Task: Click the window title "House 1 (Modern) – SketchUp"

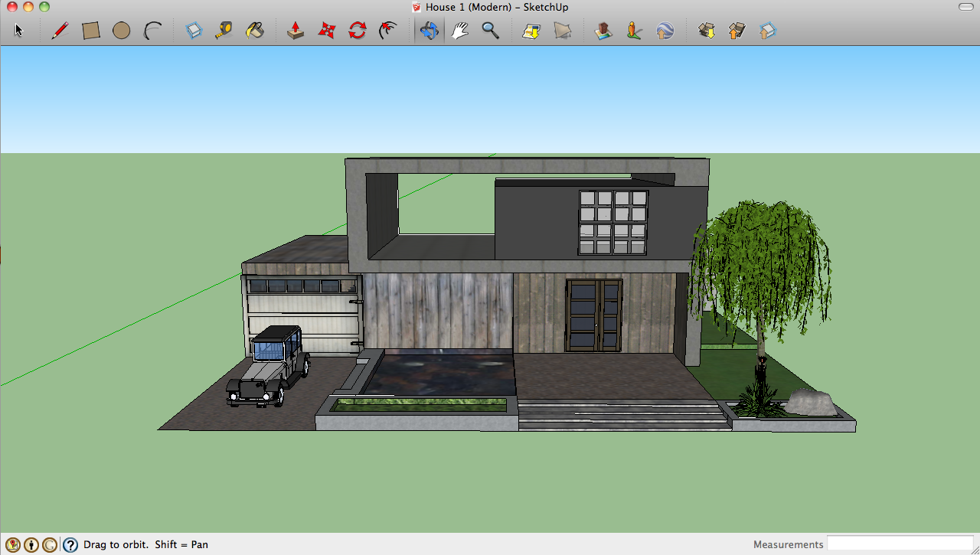Action: (x=497, y=8)
